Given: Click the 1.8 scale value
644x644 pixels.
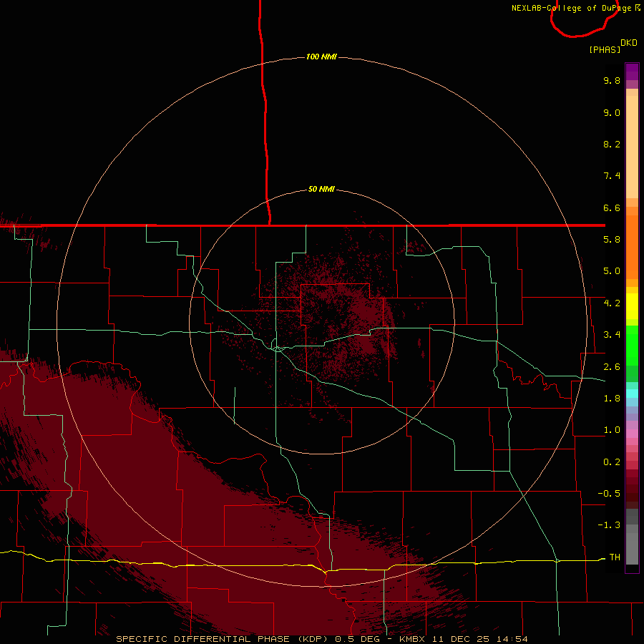Looking at the screenshot, I should pos(612,399).
